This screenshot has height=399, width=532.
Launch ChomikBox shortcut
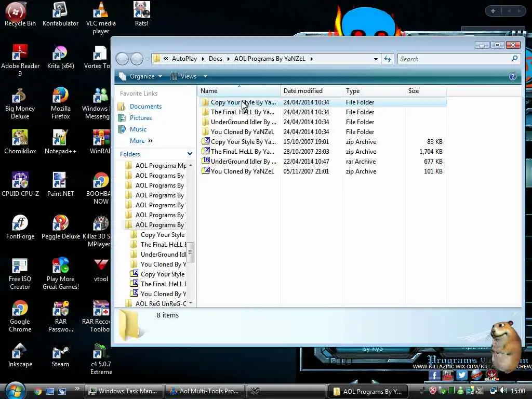click(x=20, y=142)
